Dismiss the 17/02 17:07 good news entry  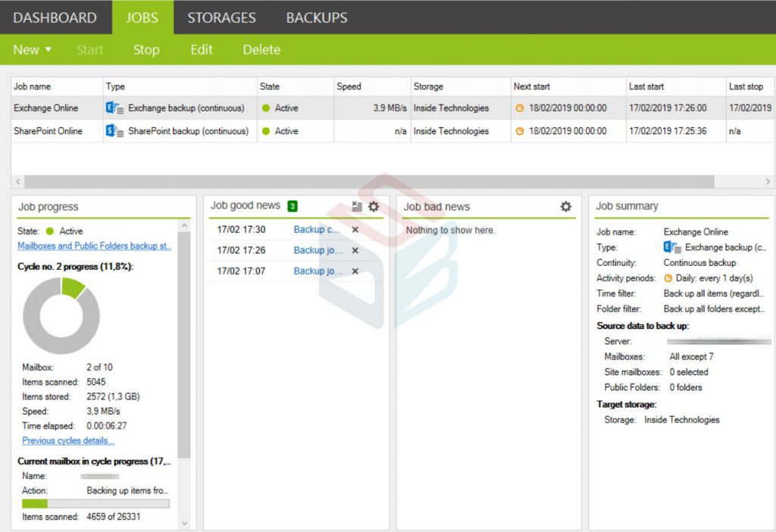(355, 271)
